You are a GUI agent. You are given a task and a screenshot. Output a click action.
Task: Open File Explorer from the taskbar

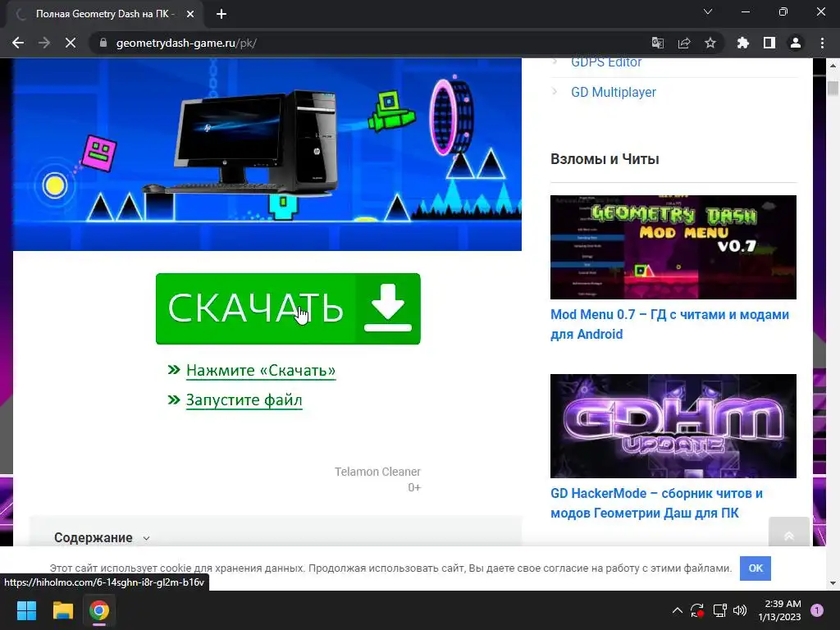(62, 610)
